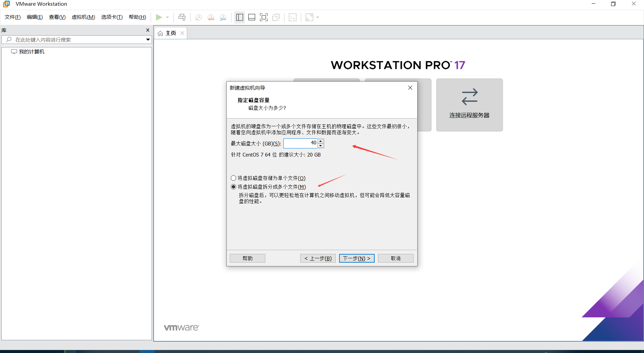Click the home icon on 主页 tab
Viewport: 644px width, 353px height.
click(160, 33)
